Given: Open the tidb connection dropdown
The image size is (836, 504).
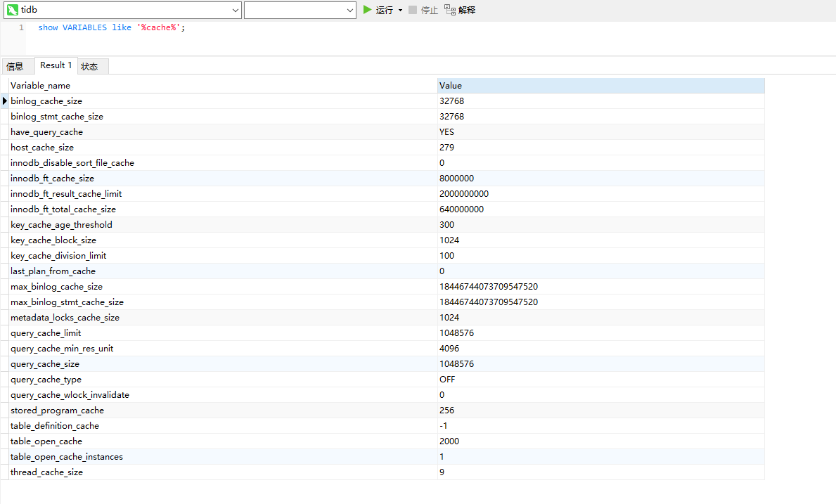Looking at the screenshot, I should tap(235, 10).
